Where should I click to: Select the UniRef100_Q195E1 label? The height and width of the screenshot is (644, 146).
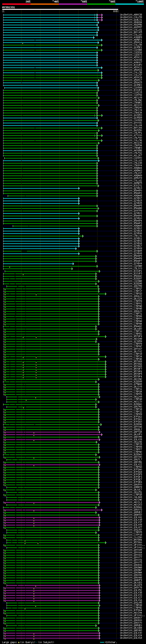tap(131, 47)
